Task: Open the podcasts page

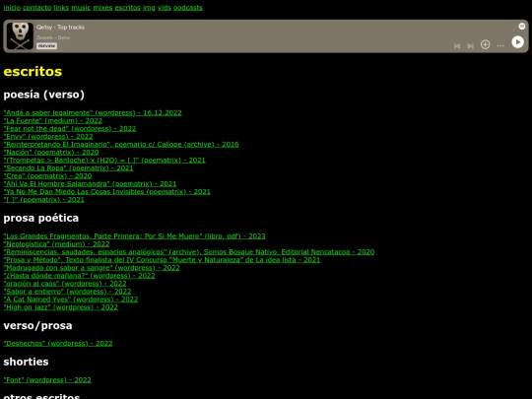Action: coord(188,8)
